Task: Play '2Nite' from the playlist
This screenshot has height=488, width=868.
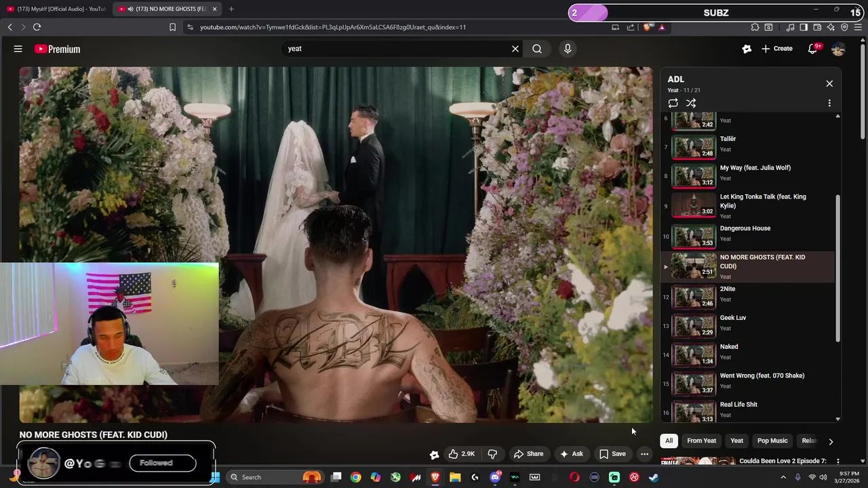Action: pyautogui.click(x=748, y=296)
